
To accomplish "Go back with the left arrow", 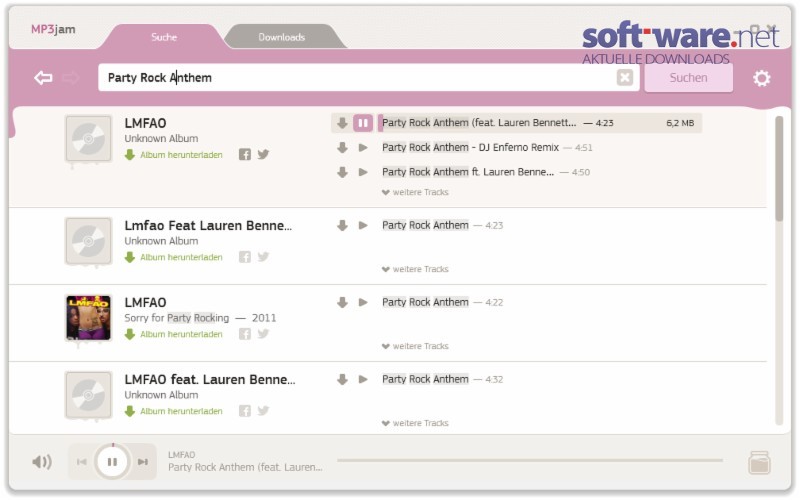I will point(43,78).
